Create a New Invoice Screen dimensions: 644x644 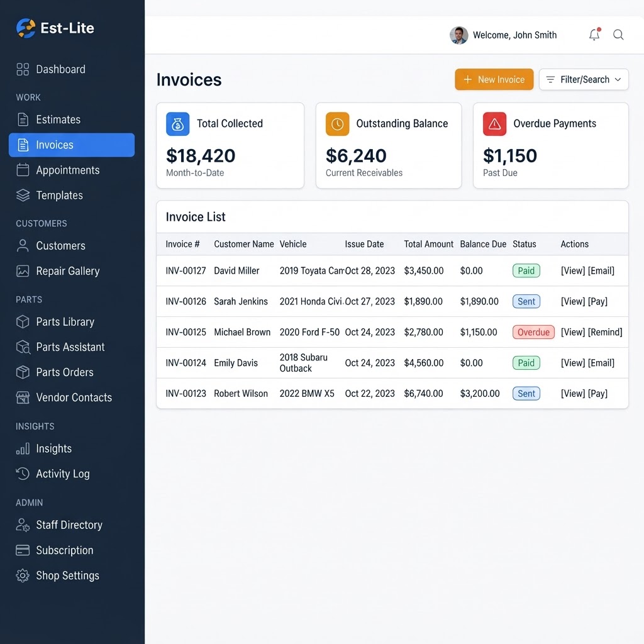click(x=494, y=79)
